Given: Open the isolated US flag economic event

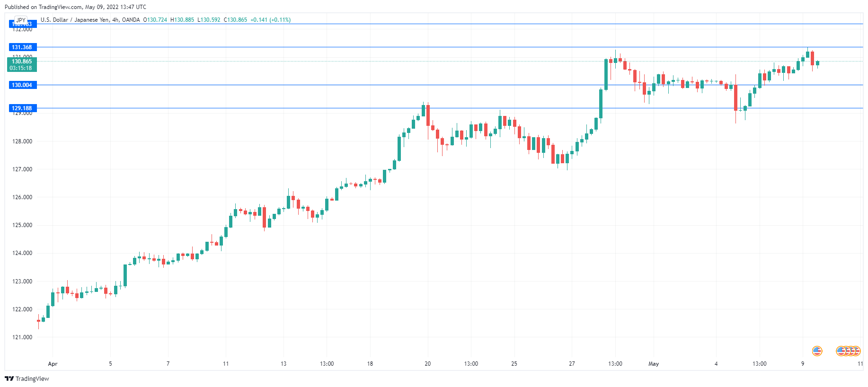Looking at the screenshot, I should click(x=817, y=351).
